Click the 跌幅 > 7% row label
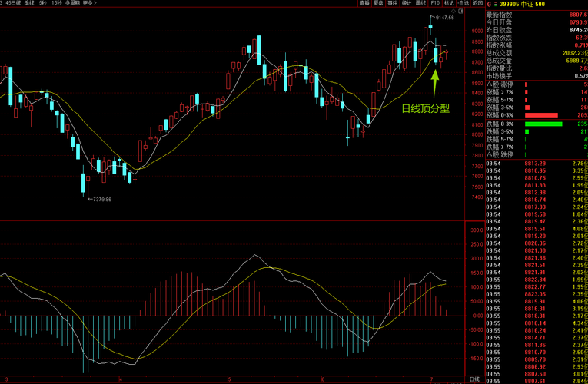This screenshot has width=588, height=384. pos(500,147)
